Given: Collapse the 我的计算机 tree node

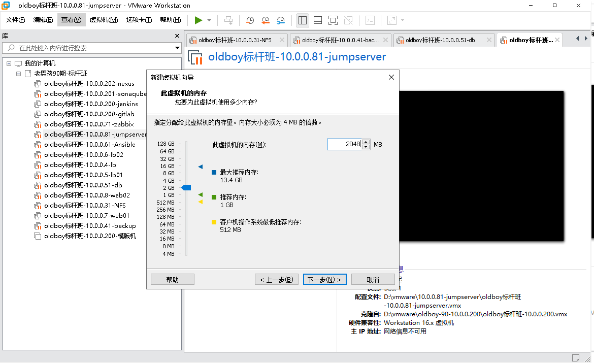Looking at the screenshot, I should coord(9,63).
